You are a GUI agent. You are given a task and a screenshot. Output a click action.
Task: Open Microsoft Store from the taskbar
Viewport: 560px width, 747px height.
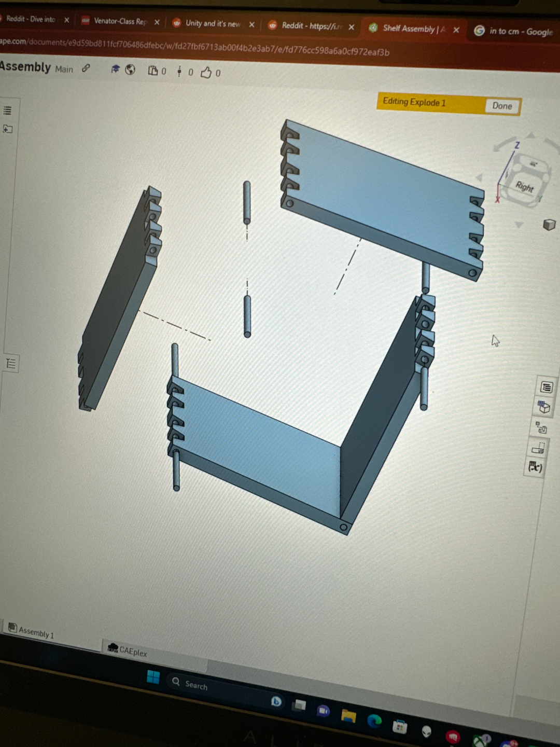[399, 726]
